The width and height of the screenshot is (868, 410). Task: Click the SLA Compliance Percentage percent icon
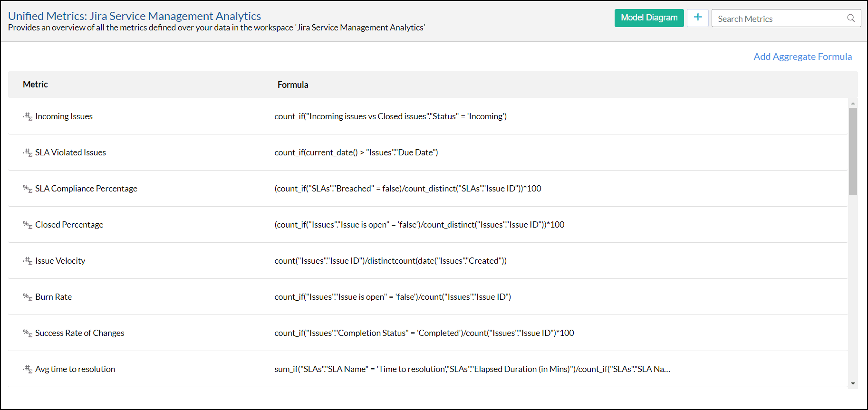pyautogui.click(x=28, y=189)
